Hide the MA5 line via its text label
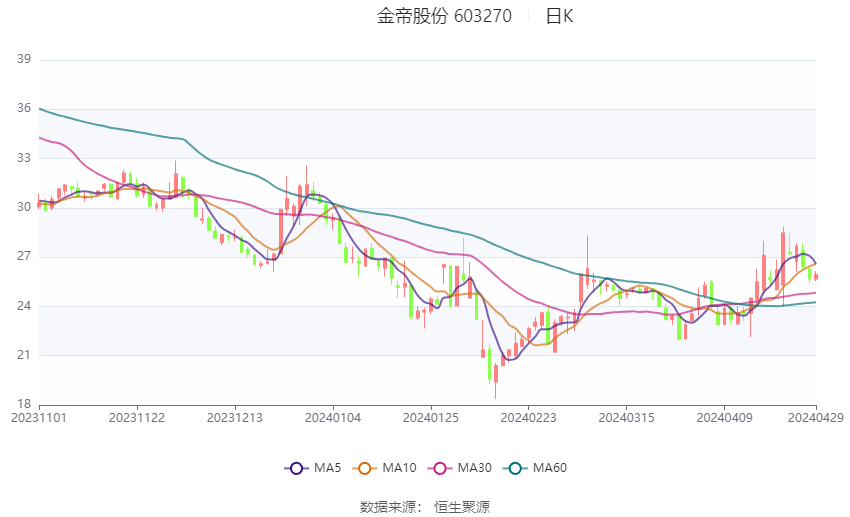Viewport: 850px width, 517px height. [328, 467]
